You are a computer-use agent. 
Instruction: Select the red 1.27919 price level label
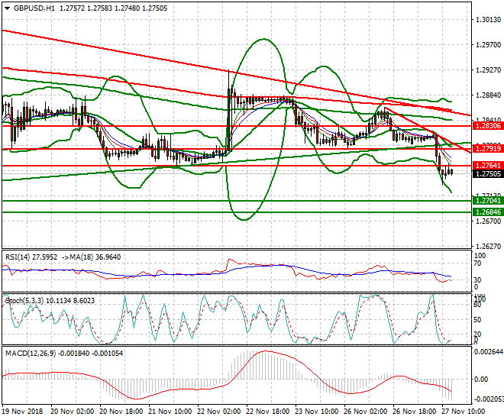[x=488, y=149]
